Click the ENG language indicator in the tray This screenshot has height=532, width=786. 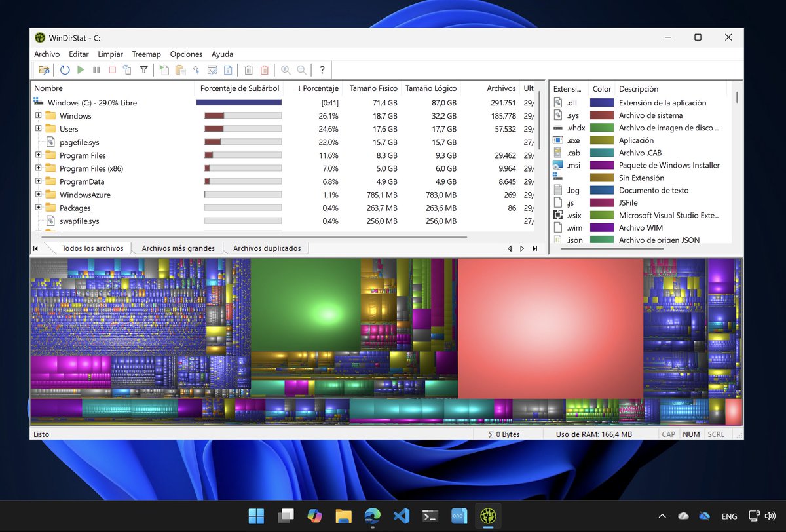729,516
